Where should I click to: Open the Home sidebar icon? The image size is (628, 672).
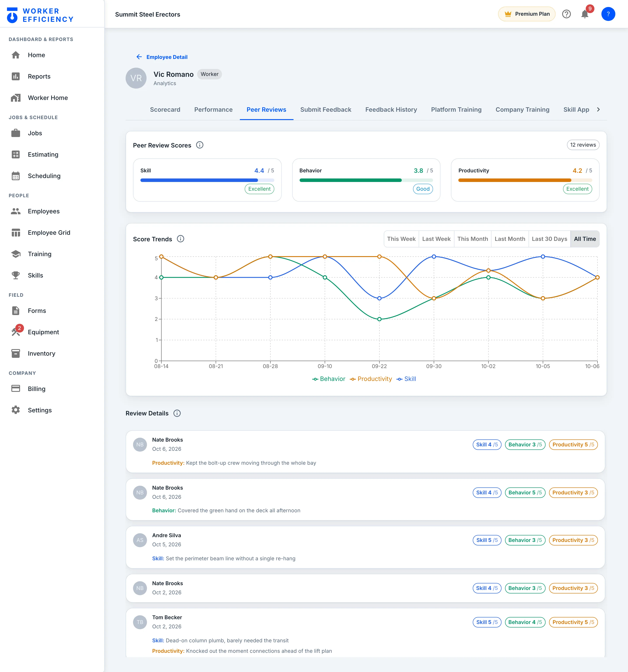tap(15, 55)
